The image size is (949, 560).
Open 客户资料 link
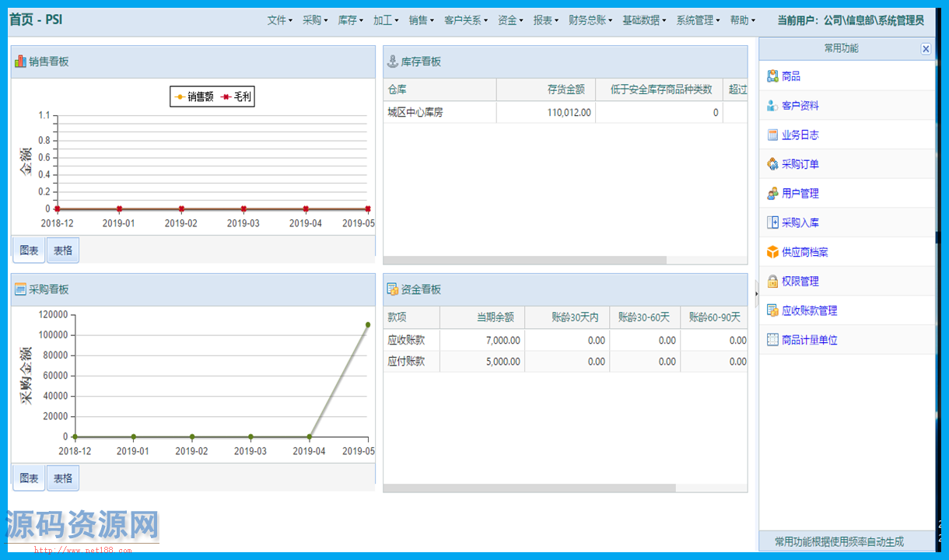[800, 106]
